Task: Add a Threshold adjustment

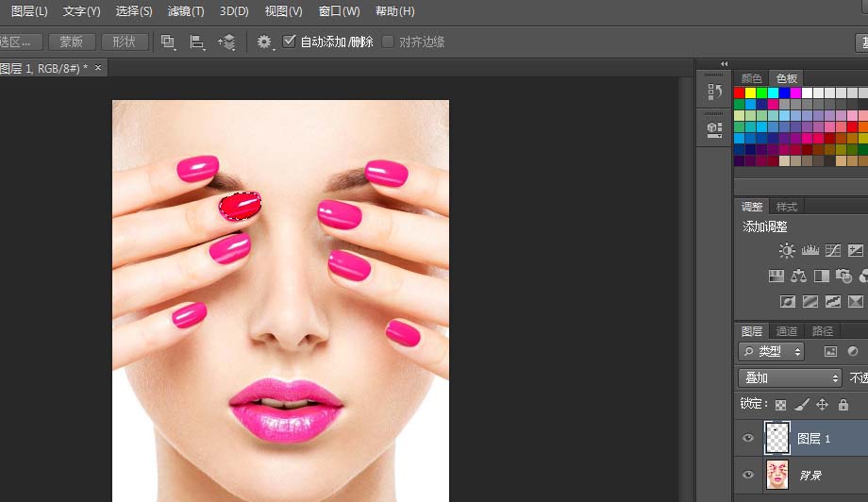Action: pos(832,301)
